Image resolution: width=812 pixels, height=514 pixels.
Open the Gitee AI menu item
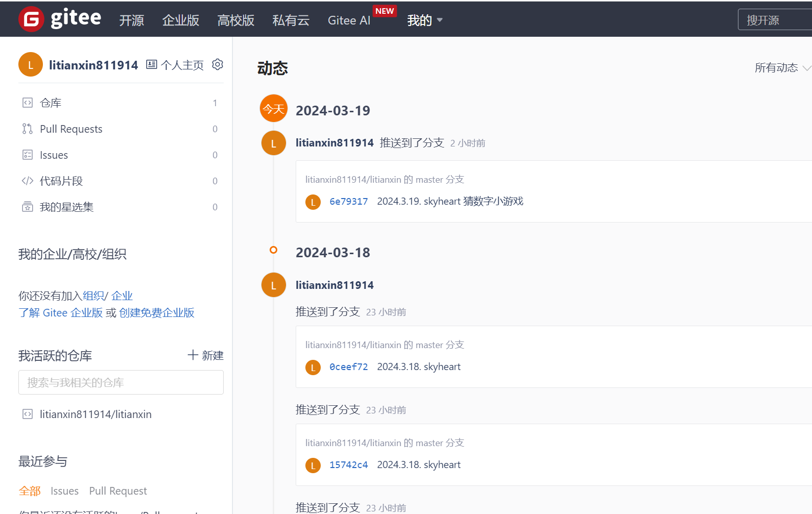(x=349, y=20)
